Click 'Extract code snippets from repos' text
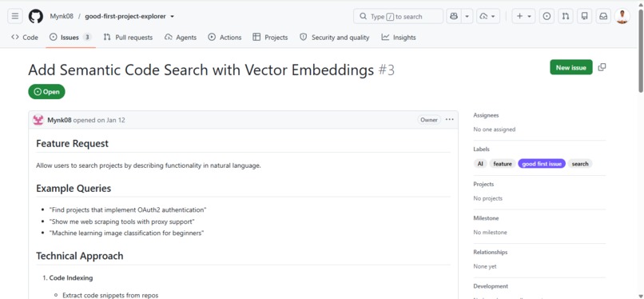This screenshot has height=299, width=644. (110, 295)
